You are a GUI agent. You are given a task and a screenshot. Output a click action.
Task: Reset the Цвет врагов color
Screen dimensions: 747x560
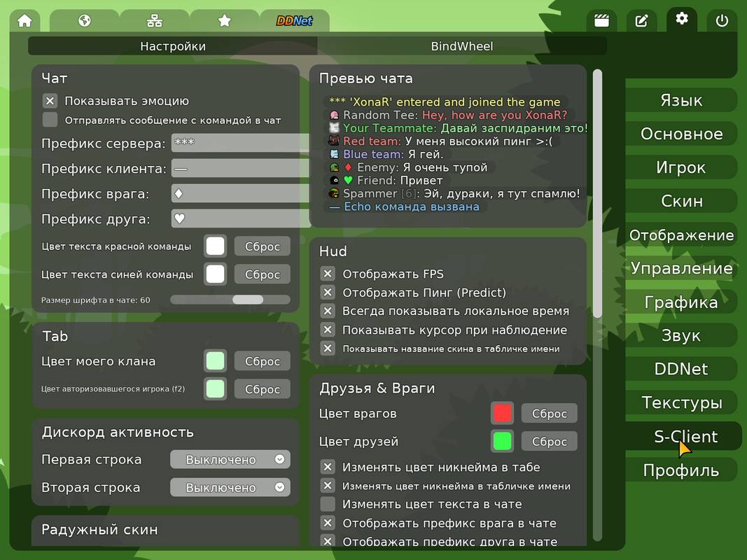pos(550,413)
